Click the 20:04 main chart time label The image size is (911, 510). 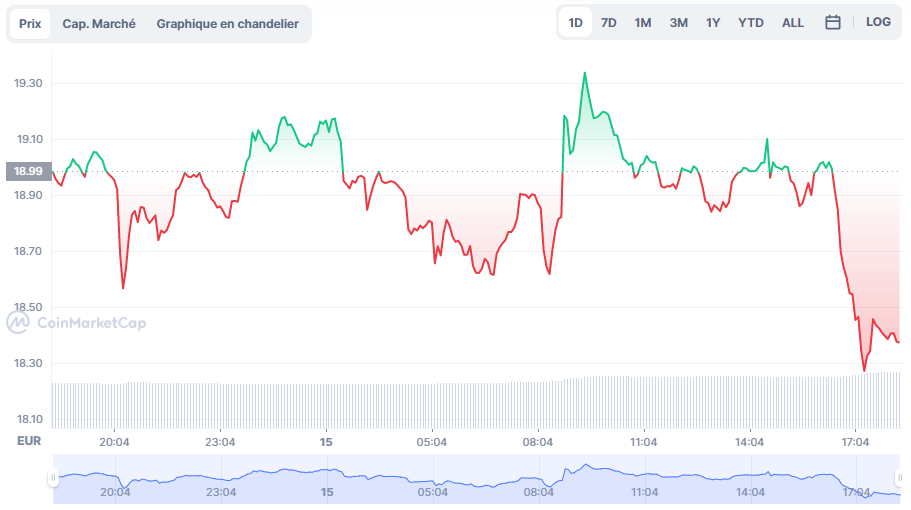114,442
